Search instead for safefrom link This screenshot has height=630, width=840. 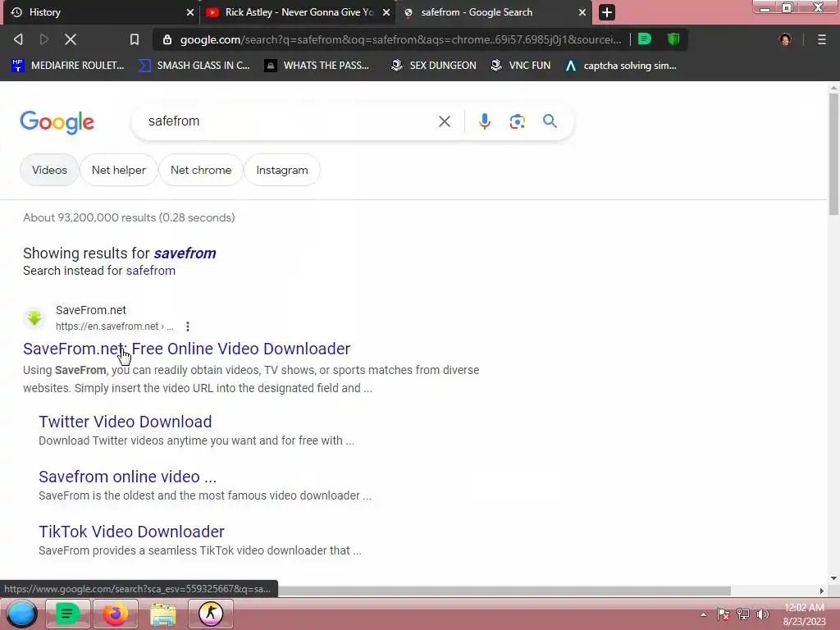pyautogui.click(x=151, y=271)
